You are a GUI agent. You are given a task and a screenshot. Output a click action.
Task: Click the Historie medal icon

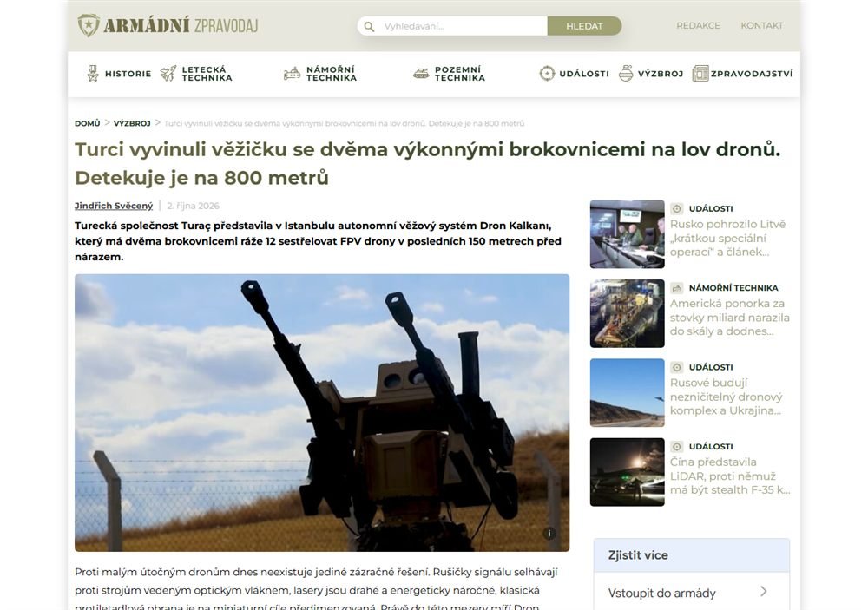click(x=93, y=73)
